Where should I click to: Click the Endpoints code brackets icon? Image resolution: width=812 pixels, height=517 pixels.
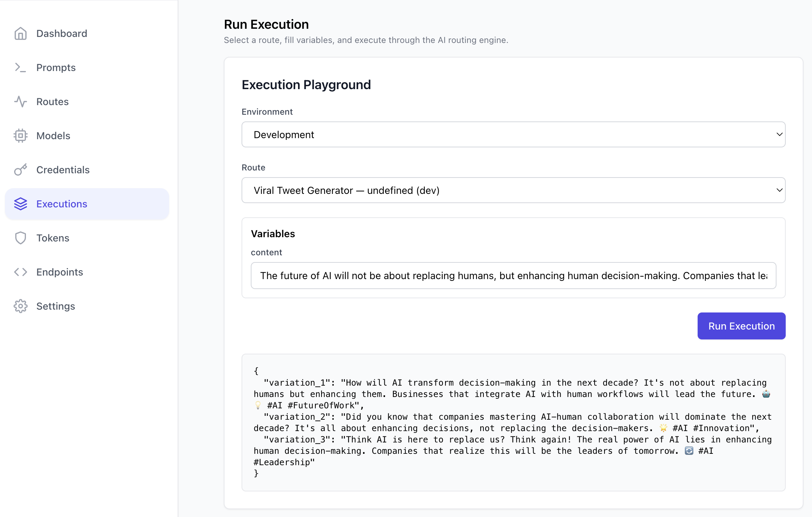click(21, 272)
